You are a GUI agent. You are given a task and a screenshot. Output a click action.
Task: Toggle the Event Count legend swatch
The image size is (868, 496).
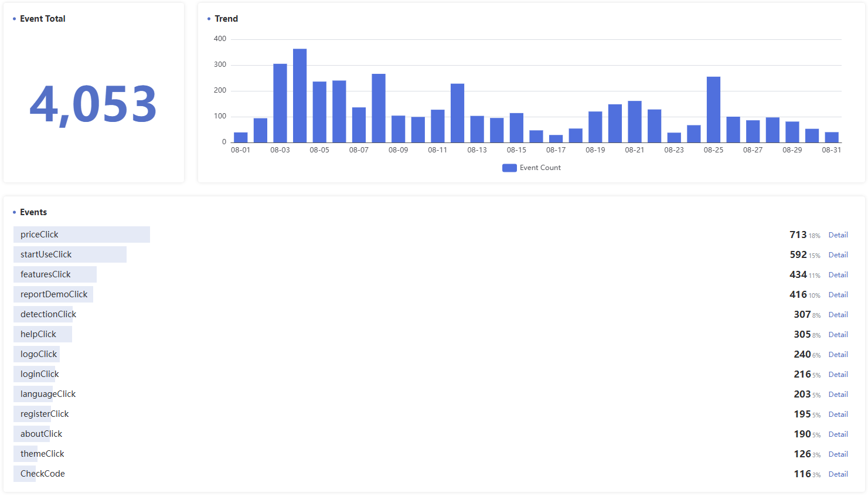(509, 168)
